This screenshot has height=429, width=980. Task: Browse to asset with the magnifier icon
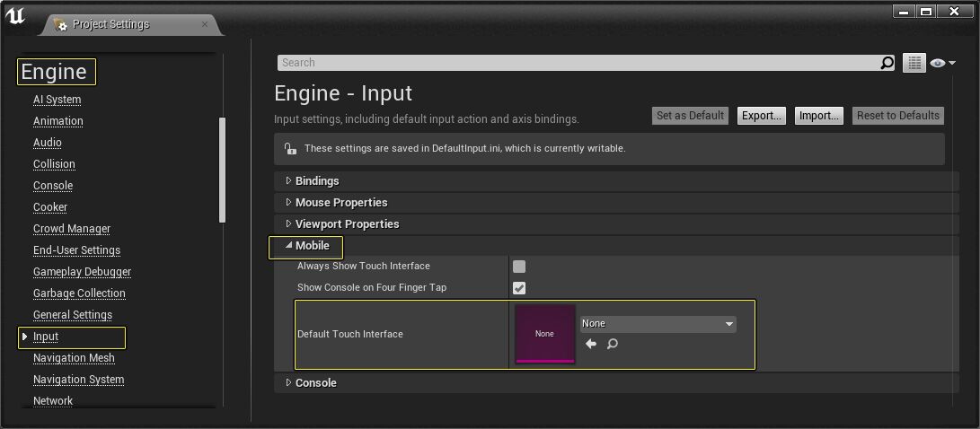[x=613, y=344]
